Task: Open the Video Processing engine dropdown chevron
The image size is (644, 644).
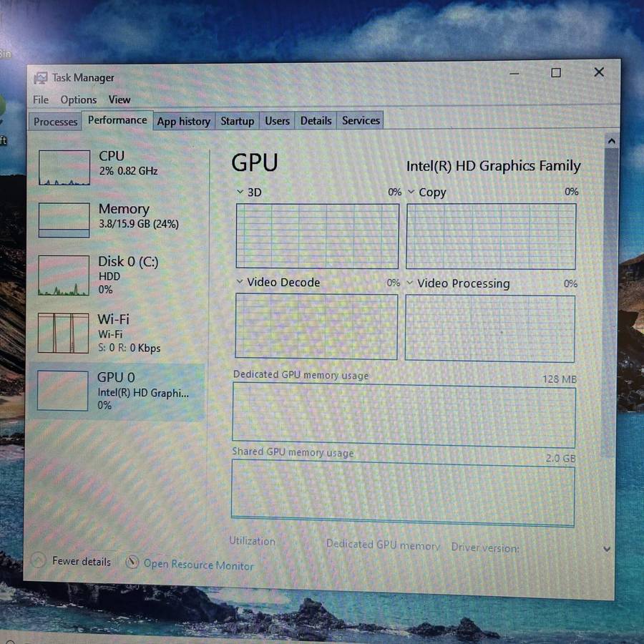Action: tap(409, 283)
